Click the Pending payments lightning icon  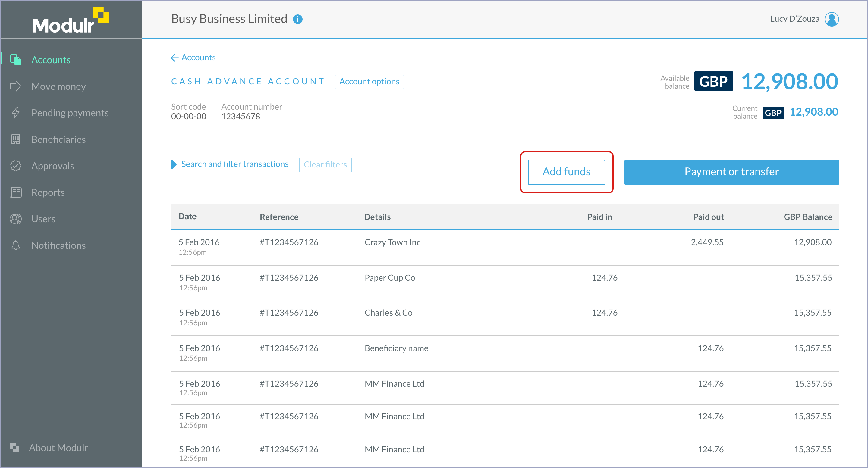(15, 113)
